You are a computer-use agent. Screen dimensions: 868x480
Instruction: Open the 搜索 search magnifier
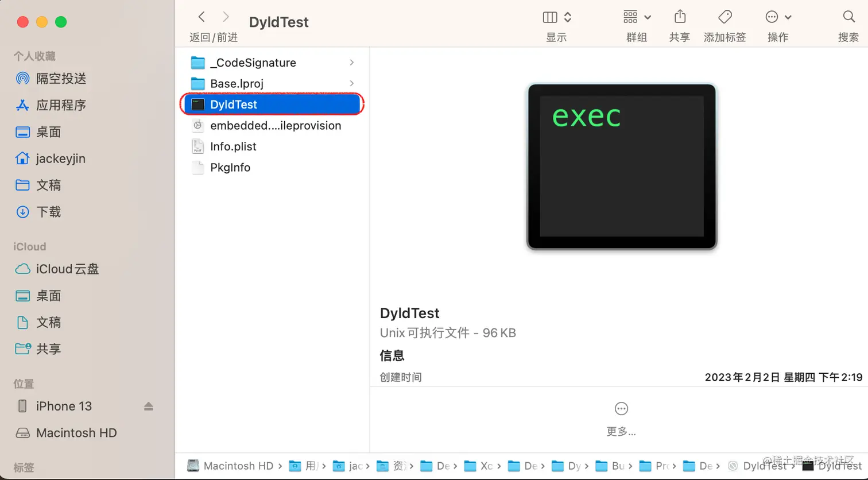pos(848,17)
